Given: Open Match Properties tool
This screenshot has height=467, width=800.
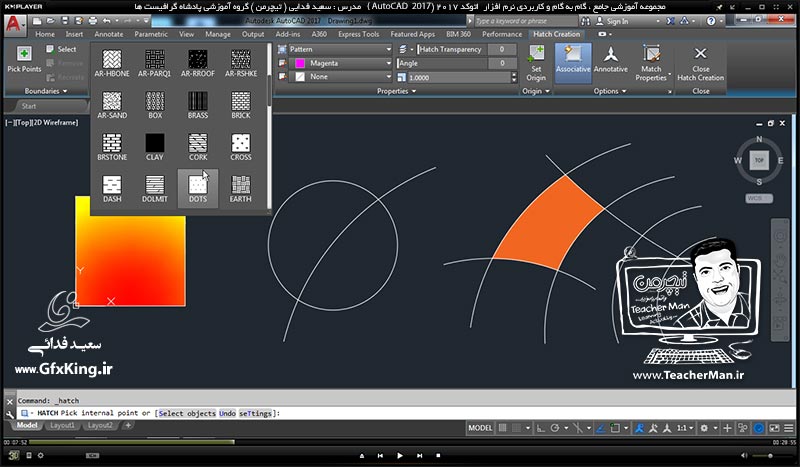Looking at the screenshot, I should [651, 63].
